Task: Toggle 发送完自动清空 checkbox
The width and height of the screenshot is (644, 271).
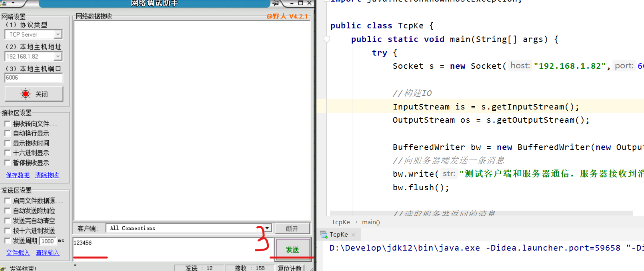Action: coord(7,221)
